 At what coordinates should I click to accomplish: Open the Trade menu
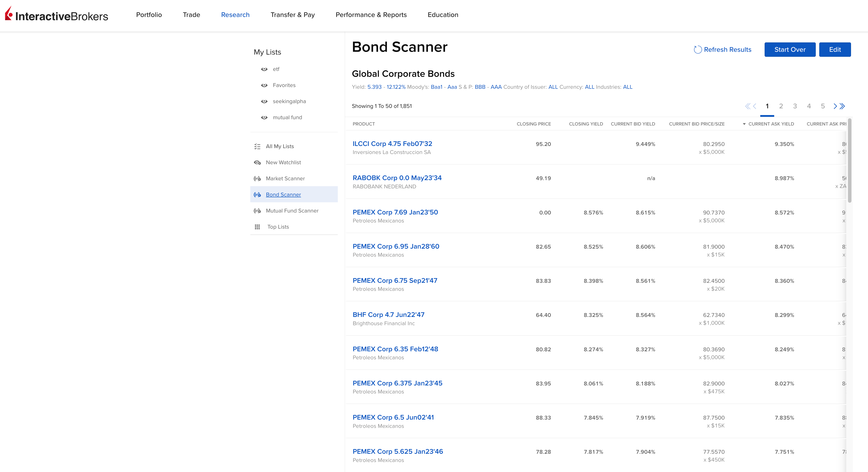191,15
